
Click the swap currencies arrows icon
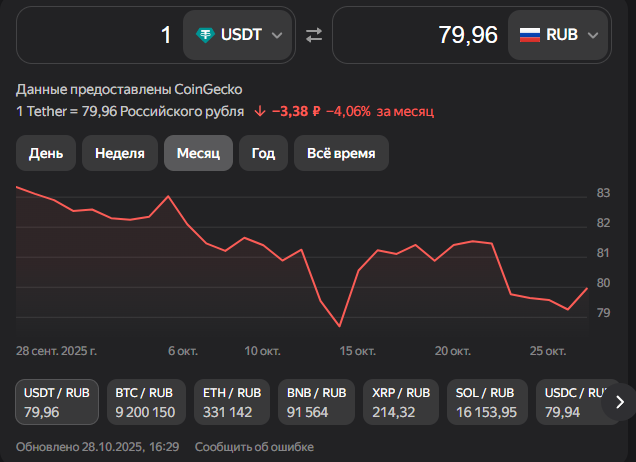(x=314, y=35)
